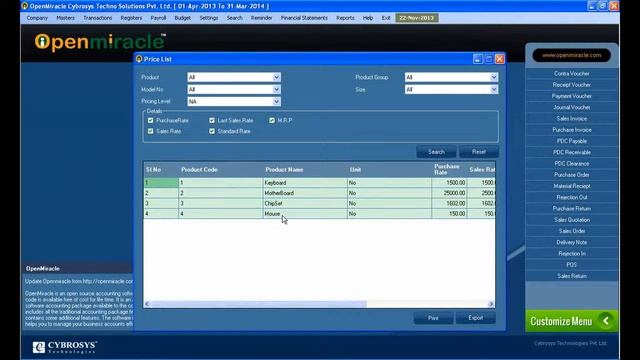The height and width of the screenshot is (360, 640).
Task: Open Purchase Order from the sidebar
Action: click(x=571, y=175)
